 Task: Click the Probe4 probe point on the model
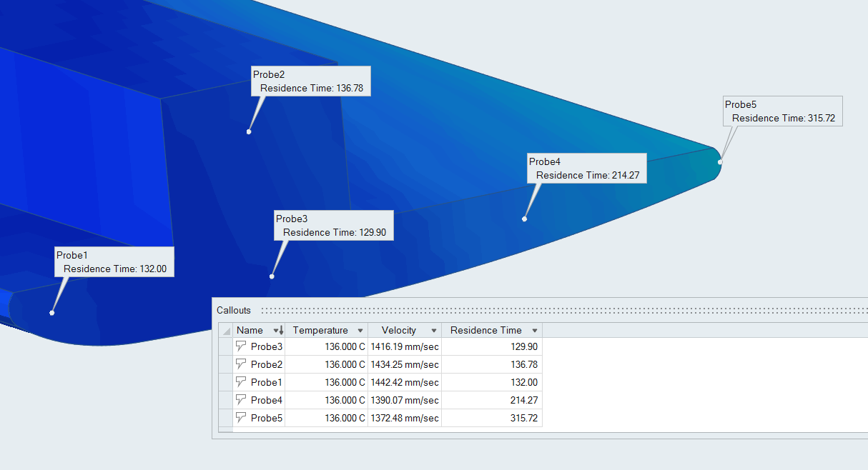pos(524,219)
